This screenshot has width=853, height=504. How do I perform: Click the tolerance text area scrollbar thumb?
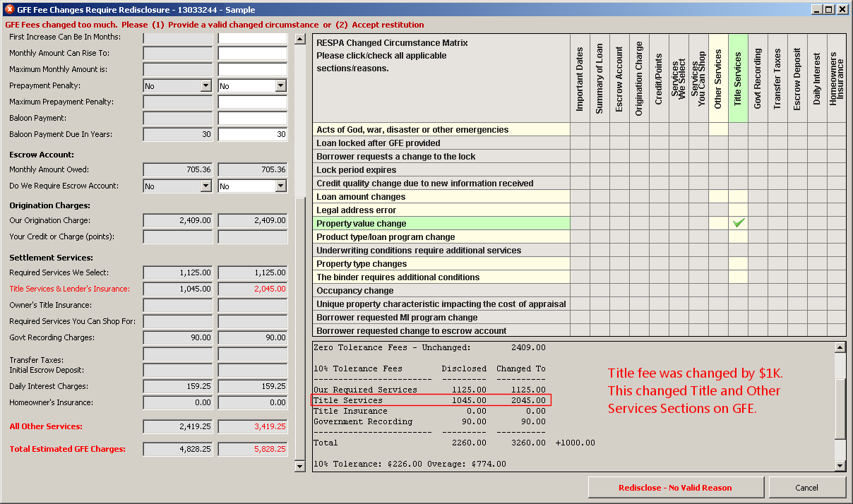[x=840, y=408]
